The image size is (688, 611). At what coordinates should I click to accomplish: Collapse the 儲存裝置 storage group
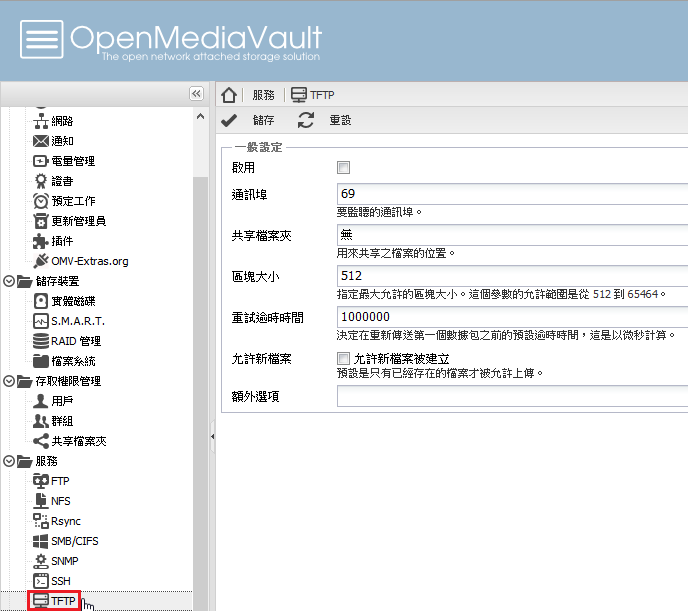[9, 281]
